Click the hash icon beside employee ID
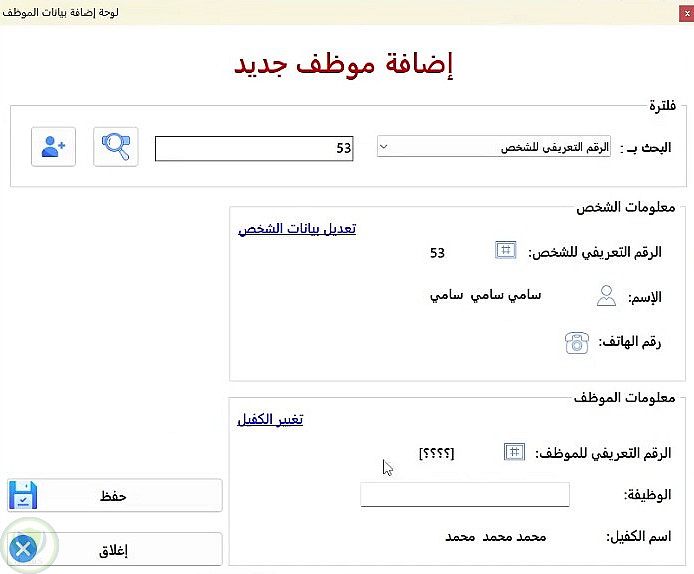Screen dimensions: 694x574 (x=514, y=452)
